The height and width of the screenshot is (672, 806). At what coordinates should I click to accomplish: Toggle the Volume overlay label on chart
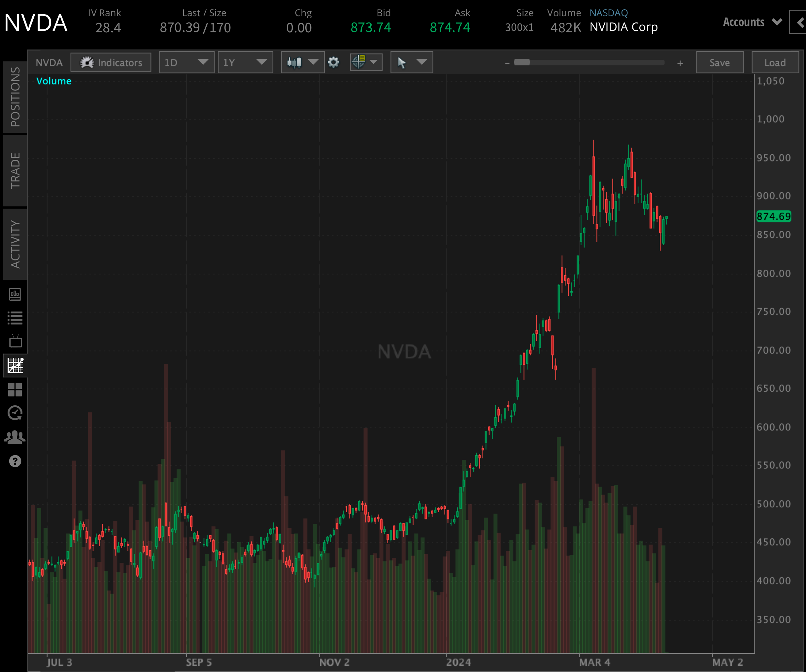[x=54, y=81]
